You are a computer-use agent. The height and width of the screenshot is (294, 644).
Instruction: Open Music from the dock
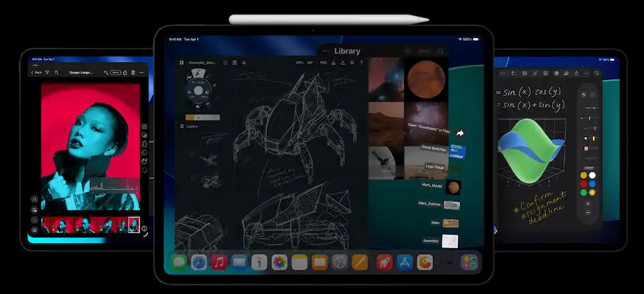219,262
